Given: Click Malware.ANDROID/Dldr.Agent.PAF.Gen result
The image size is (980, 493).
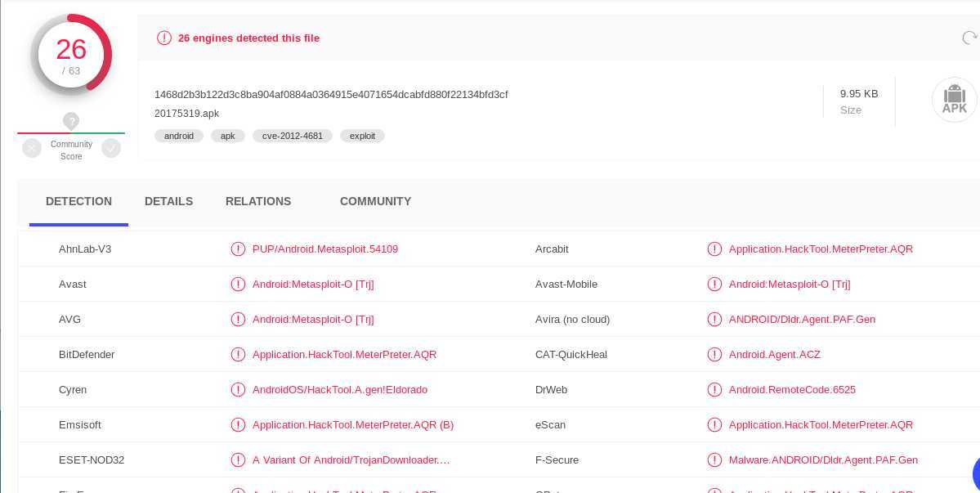Looking at the screenshot, I should [x=823, y=459].
